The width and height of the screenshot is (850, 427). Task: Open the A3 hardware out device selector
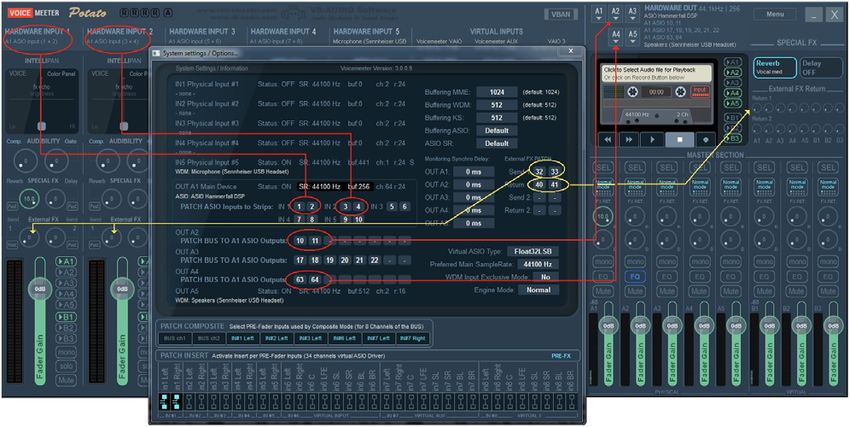coord(633,14)
